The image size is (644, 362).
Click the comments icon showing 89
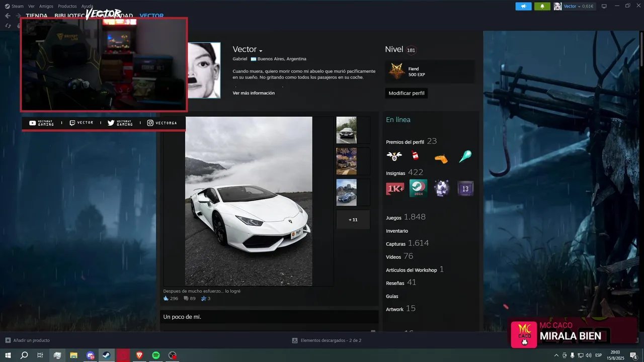point(186,298)
